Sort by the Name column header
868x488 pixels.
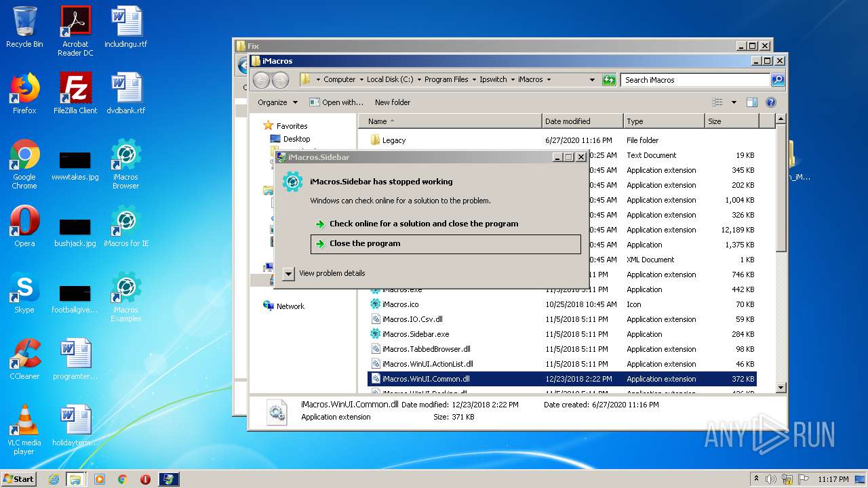point(450,121)
